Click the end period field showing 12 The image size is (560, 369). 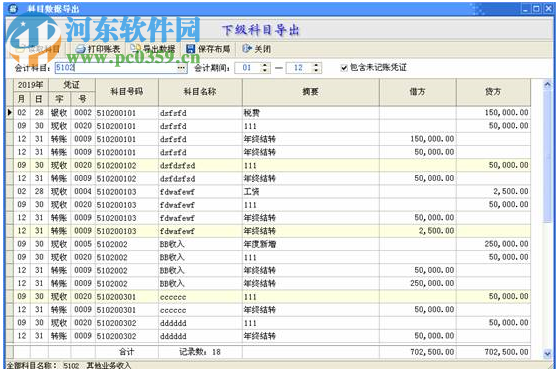(299, 68)
